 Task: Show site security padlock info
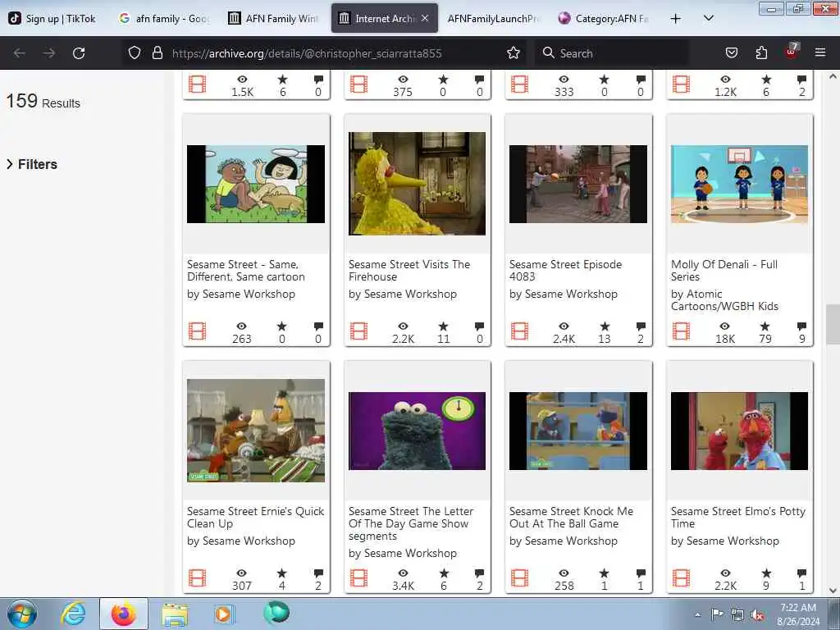pos(157,52)
